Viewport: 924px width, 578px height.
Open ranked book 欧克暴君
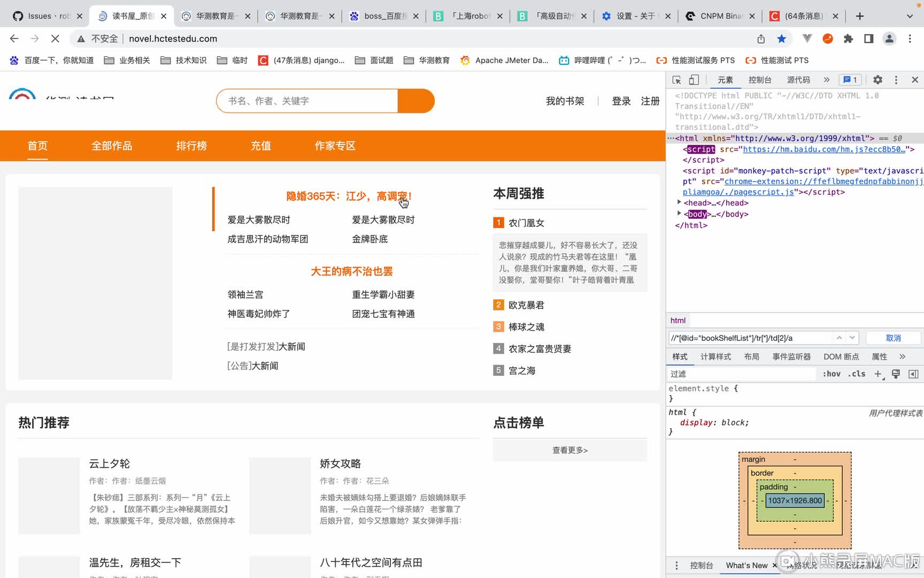[x=526, y=305]
